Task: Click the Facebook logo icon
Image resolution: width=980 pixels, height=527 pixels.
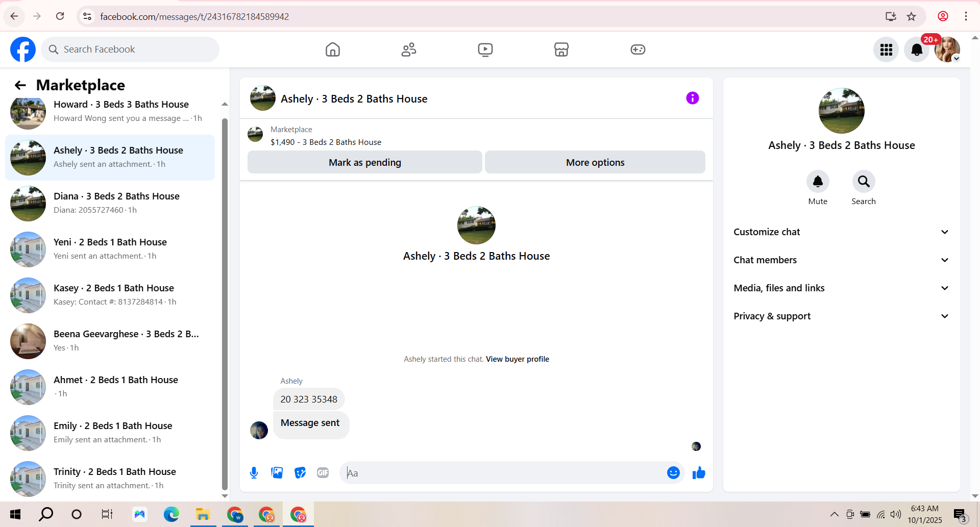Action: [x=23, y=49]
